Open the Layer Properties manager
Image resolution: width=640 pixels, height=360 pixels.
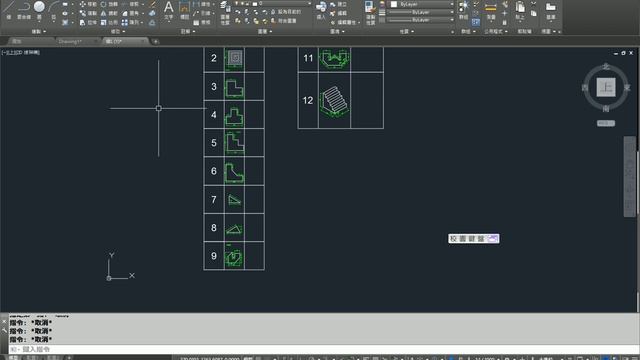[225, 12]
